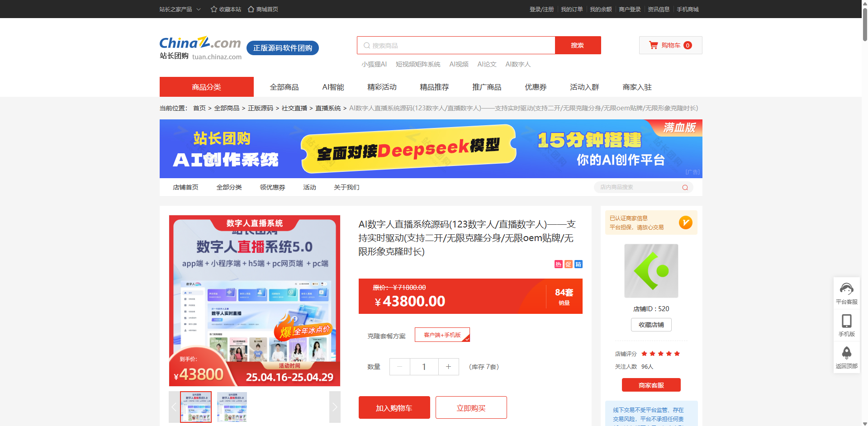
Task: Open the 推广商品 nav item
Action: point(487,87)
